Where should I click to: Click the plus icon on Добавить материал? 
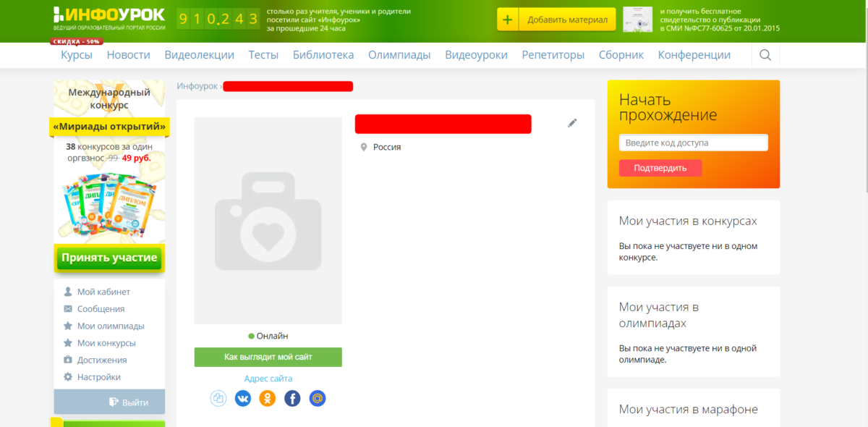tap(508, 20)
